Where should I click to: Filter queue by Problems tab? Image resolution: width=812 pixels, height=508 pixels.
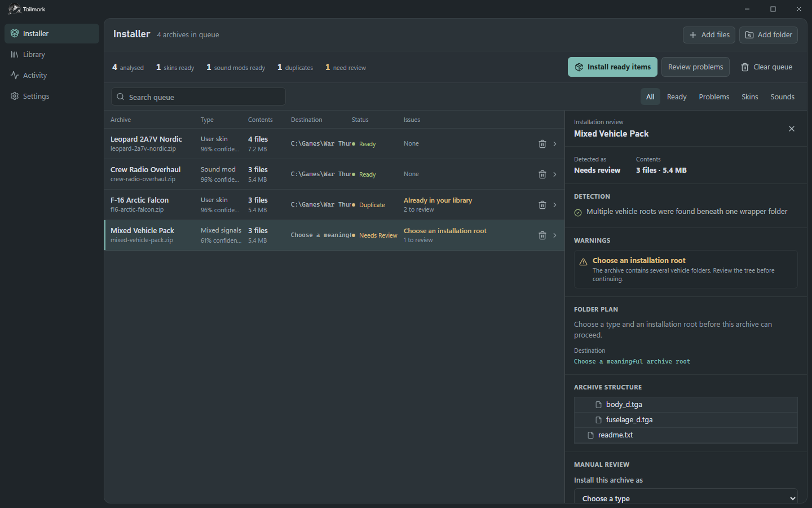(x=714, y=97)
